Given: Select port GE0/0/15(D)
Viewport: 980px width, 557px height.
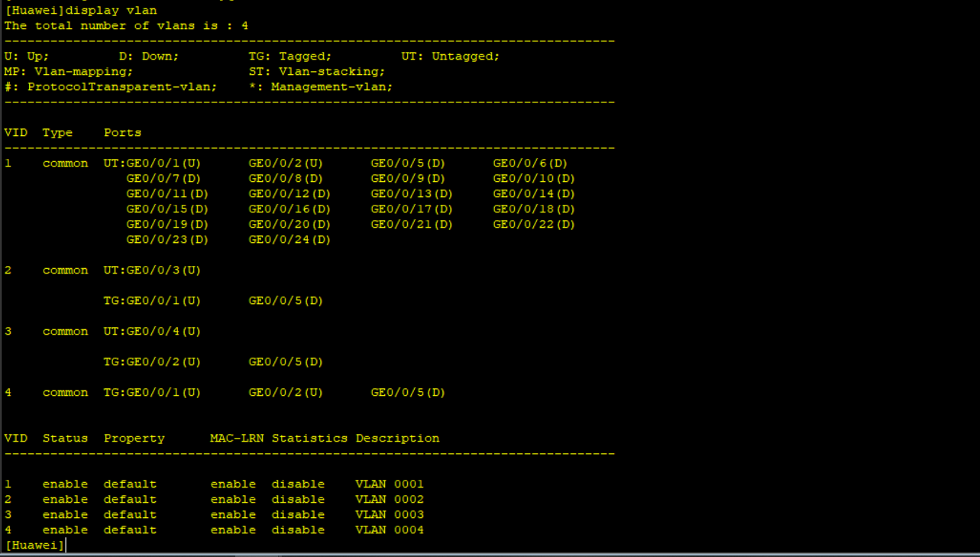Looking at the screenshot, I should 167,209.
